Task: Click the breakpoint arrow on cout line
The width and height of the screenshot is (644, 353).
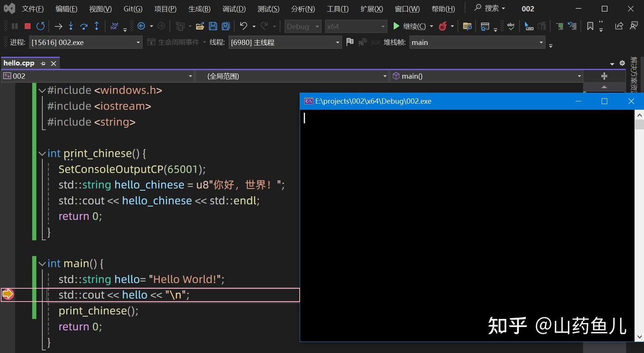Action: [8, 294]
